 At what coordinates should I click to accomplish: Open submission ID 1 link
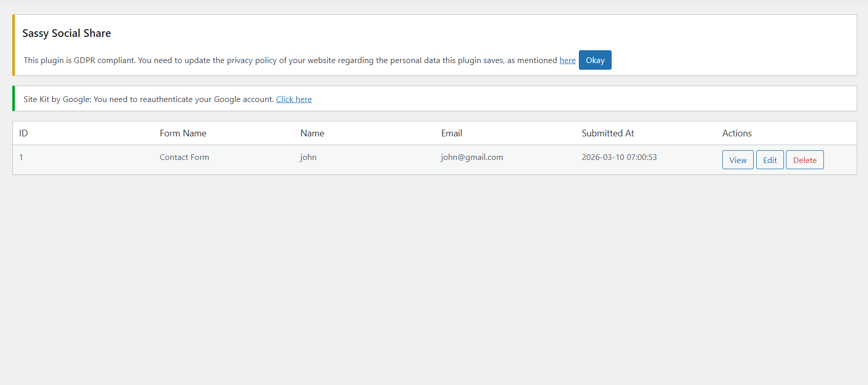(x=21, y=157)
